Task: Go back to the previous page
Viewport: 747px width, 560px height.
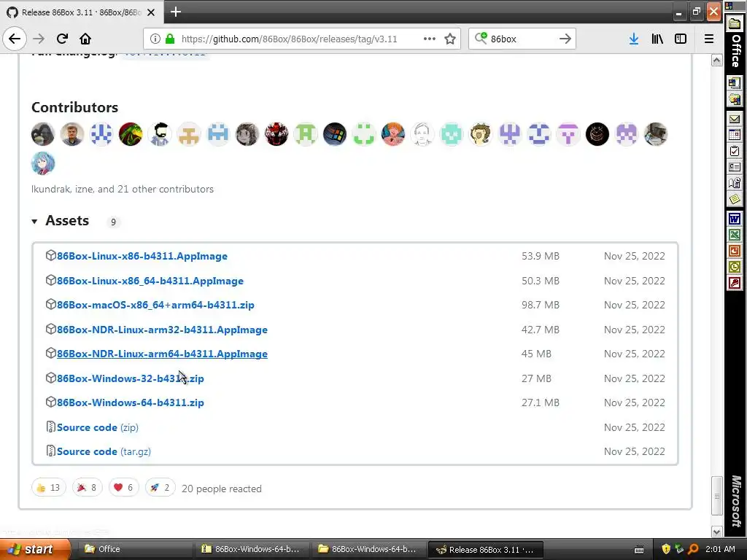Action: tap(15, 39)
